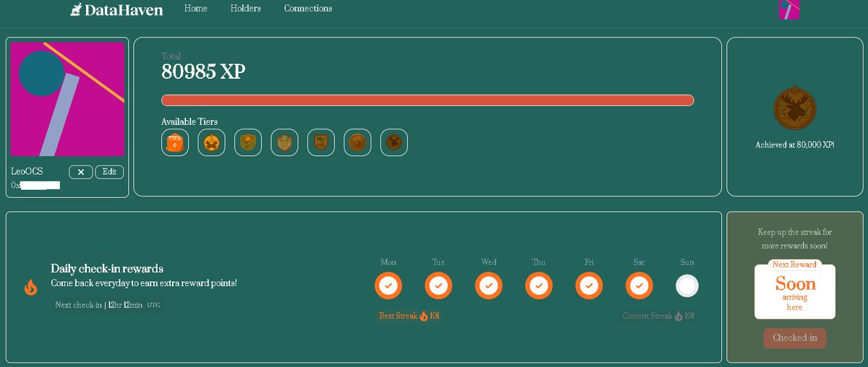Viewport: 868px width, 367px height.
Task: Click Friday's check-in circle
Action: pos(589,286)
